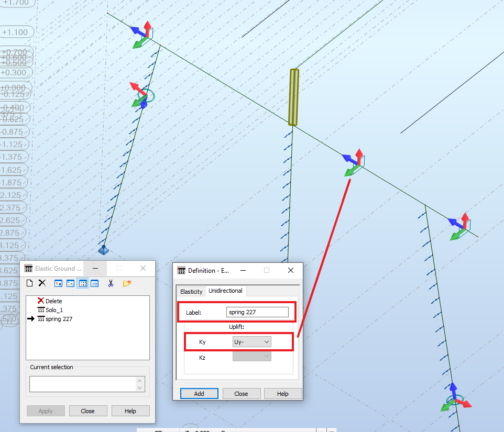504x432 pixels.
Task: Switch list to small icons view
Action: 70,283
